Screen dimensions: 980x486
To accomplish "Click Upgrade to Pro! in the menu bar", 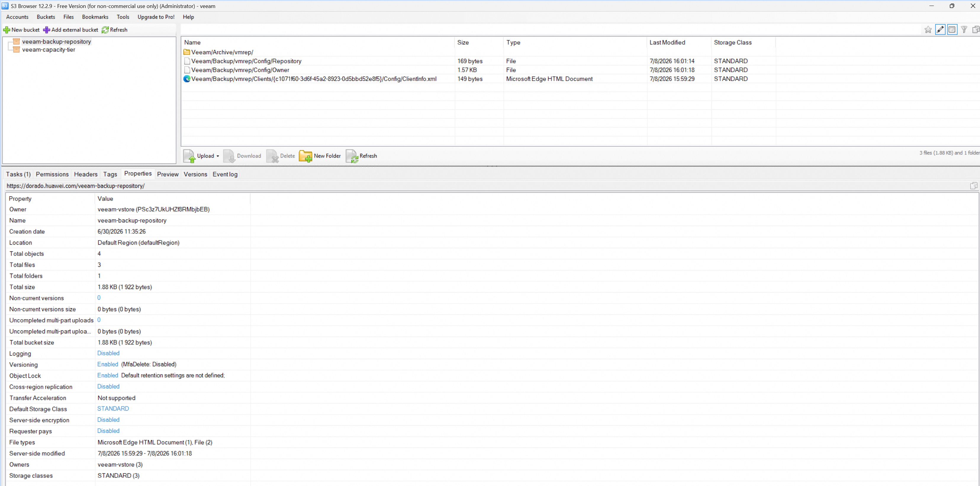I will tap(156, 17).
